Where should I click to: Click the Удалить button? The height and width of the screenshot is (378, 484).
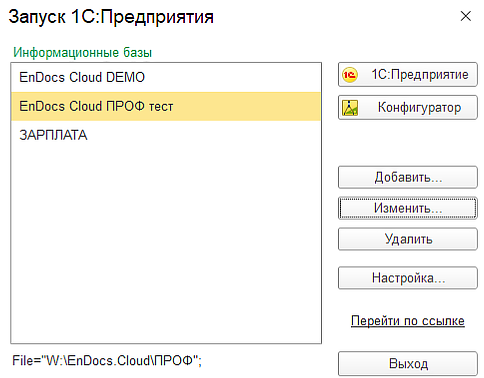pos(408,239)
